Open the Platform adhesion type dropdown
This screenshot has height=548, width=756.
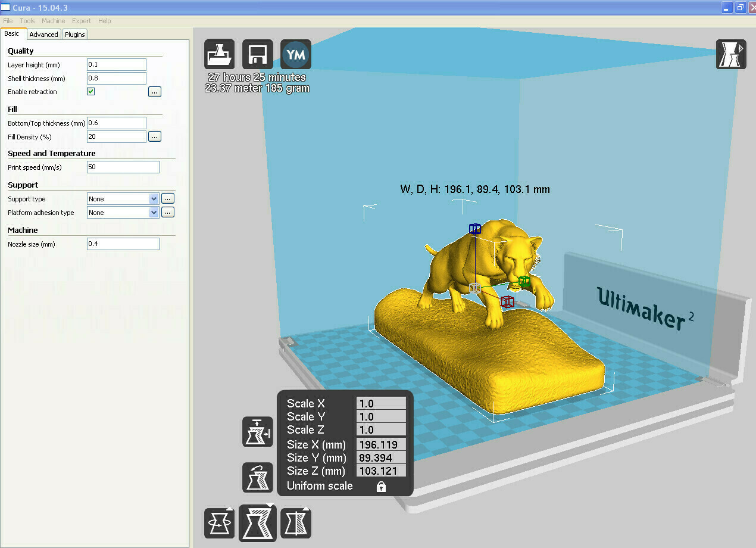point(123,213)
